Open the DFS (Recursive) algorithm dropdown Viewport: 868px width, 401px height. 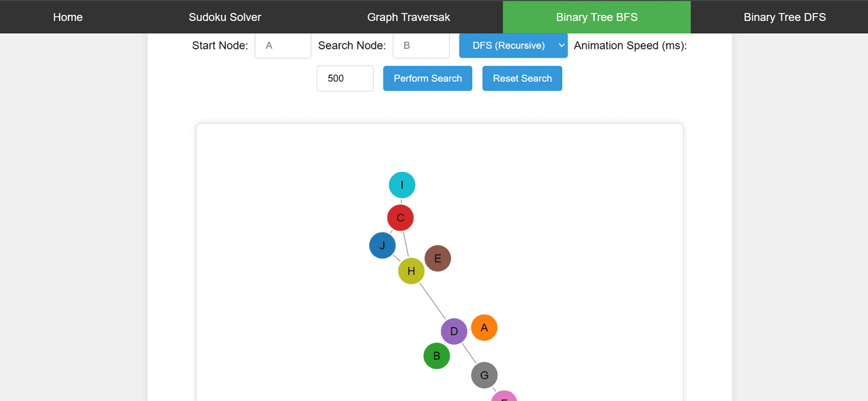(x=513, y=45)
